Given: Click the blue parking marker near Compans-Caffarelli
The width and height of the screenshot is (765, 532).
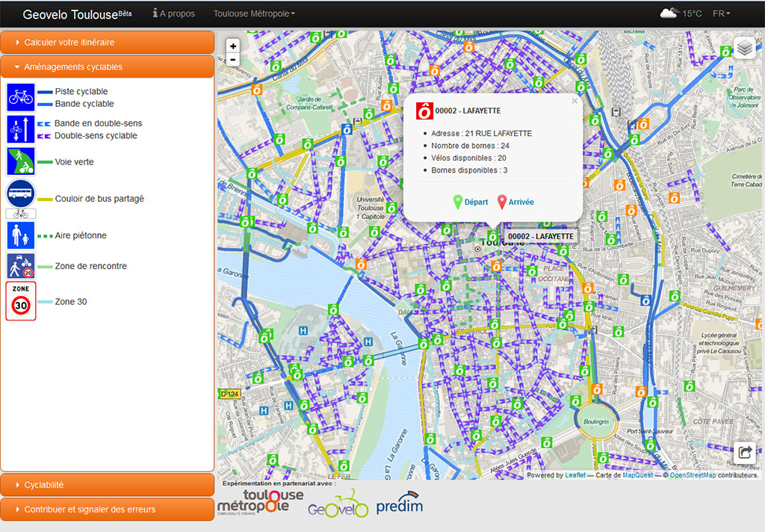Looking at the screenshot, I should click(347, 129).
